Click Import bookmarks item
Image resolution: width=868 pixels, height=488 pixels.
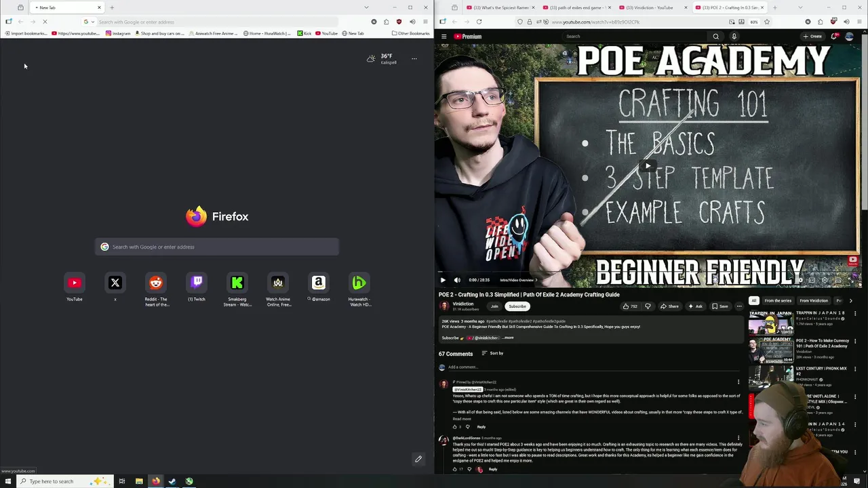[26, 33]
